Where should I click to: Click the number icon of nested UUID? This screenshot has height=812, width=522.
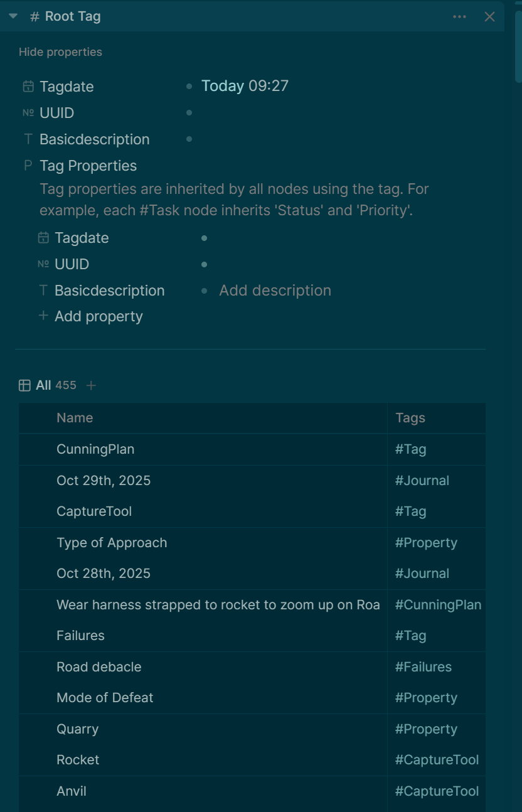point(43,264)
